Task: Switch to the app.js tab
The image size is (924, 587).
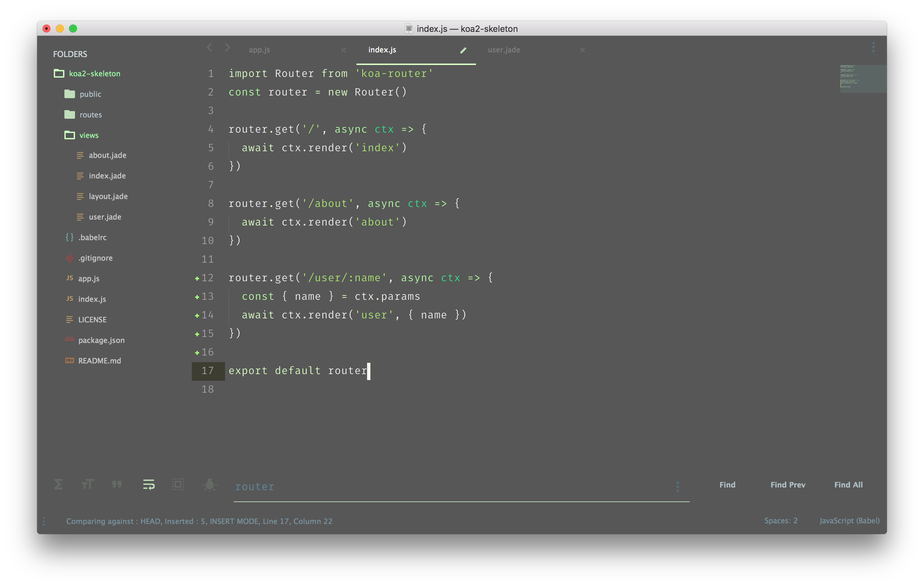Action: pos(260,50)
